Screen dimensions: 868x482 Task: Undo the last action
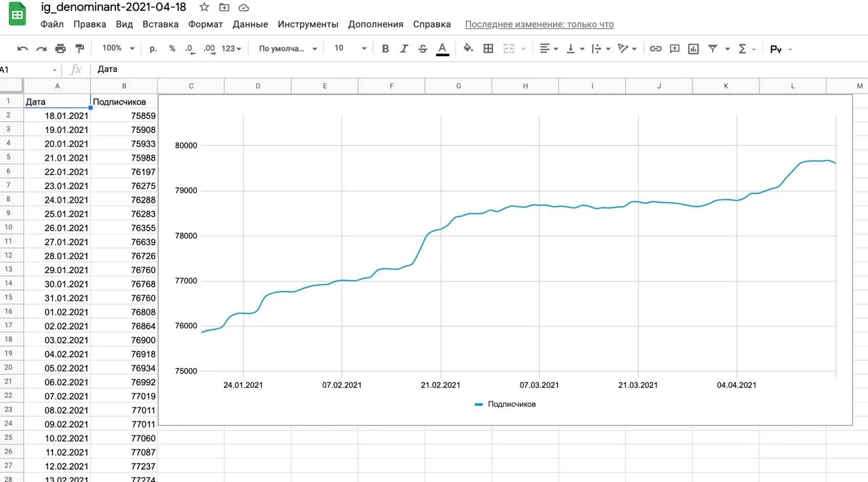22,49
